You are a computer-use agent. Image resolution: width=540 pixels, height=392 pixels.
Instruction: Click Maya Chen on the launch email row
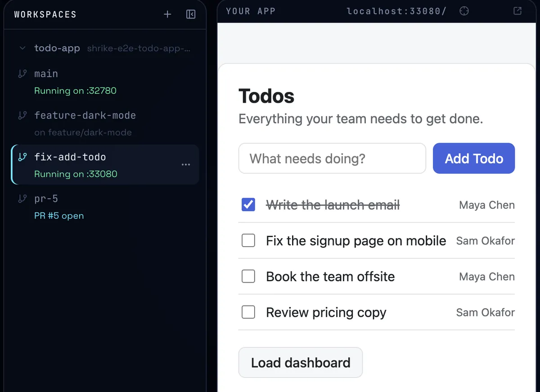(487, 205)
